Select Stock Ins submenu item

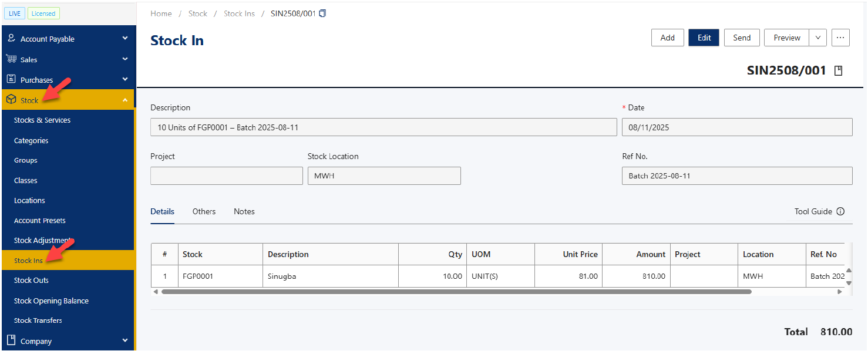coord(67,260)
